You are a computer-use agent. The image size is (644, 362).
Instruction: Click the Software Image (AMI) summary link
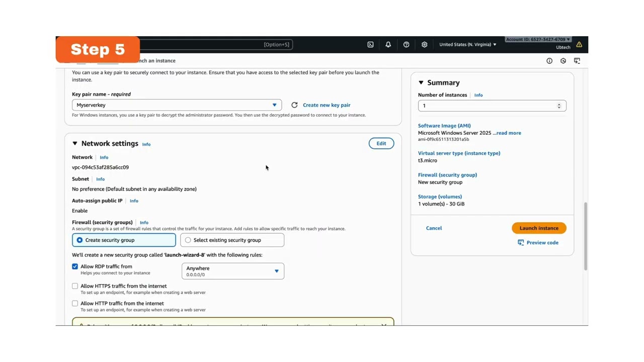click(x=444, y=126)
